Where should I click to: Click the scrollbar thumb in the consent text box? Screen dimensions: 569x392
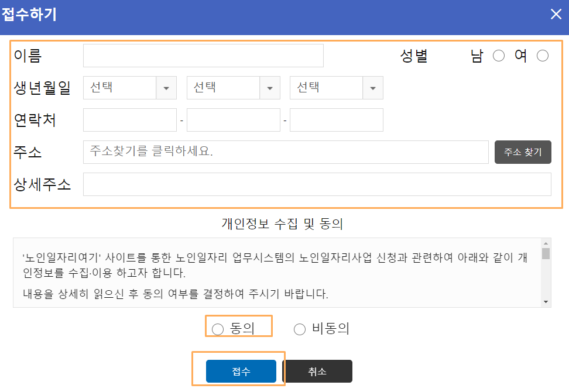546,253
